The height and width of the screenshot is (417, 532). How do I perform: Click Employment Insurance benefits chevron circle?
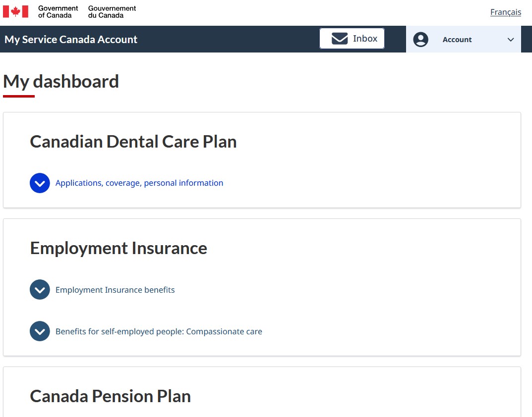coord(40,290)
